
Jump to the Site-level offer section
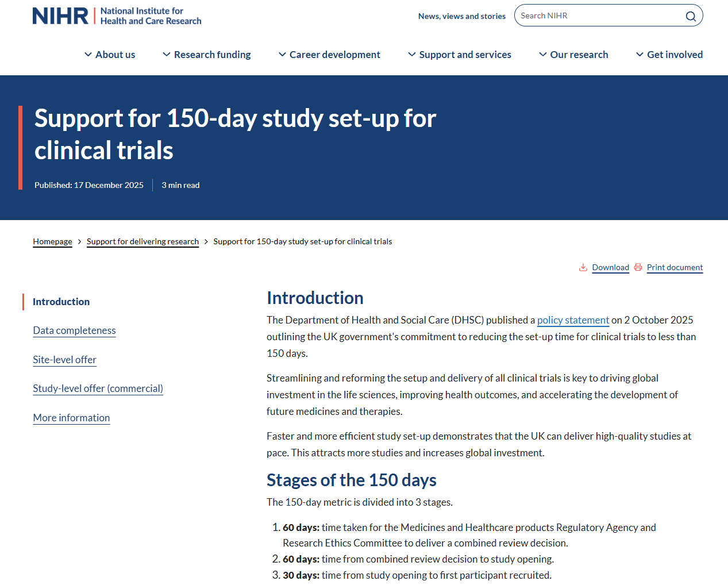click(x=64, y=360)
